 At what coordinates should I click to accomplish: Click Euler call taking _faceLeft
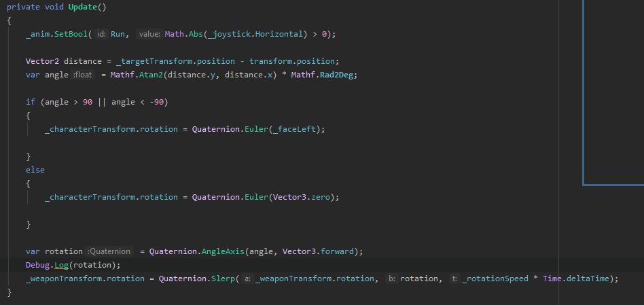coord(256,129)
